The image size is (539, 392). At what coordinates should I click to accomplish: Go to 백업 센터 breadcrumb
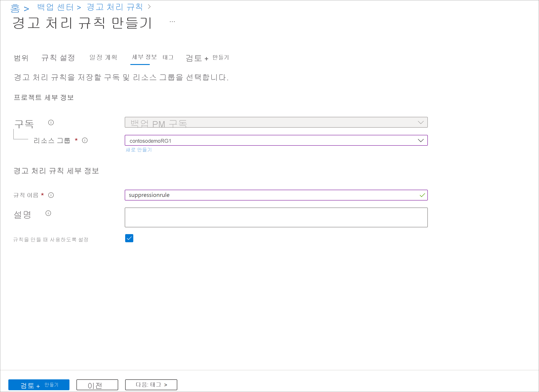[55, 7]
